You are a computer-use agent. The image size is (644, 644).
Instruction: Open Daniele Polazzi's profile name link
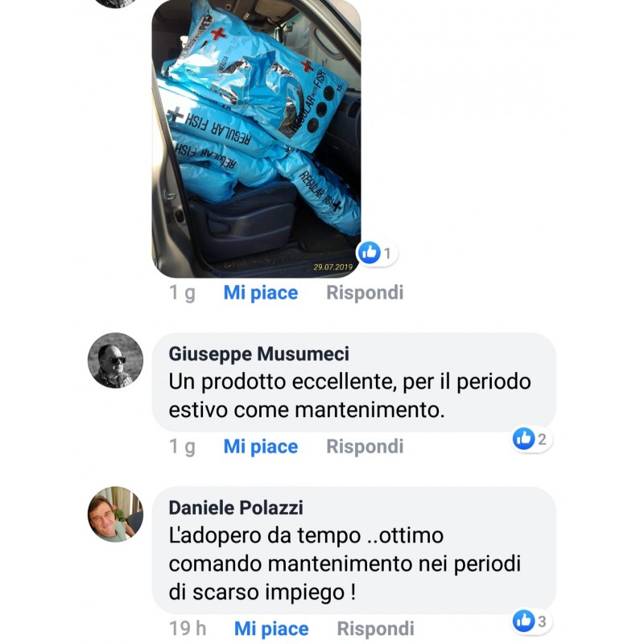pos(236,508)
